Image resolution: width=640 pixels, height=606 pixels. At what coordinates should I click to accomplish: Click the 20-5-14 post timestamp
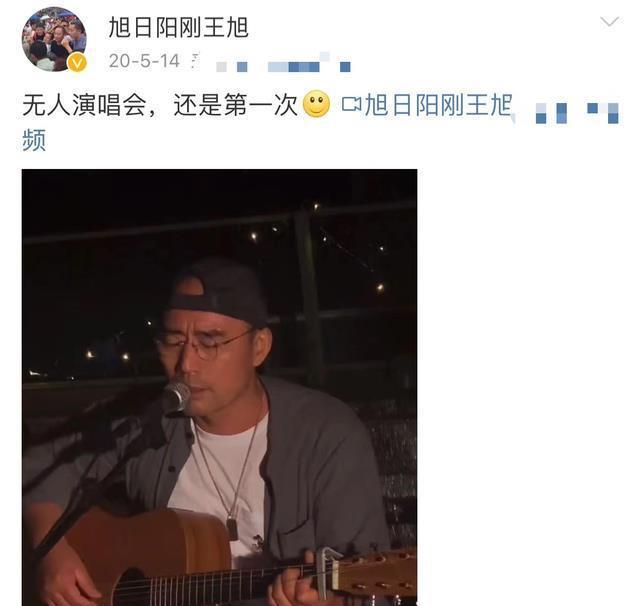pos(144,61)
